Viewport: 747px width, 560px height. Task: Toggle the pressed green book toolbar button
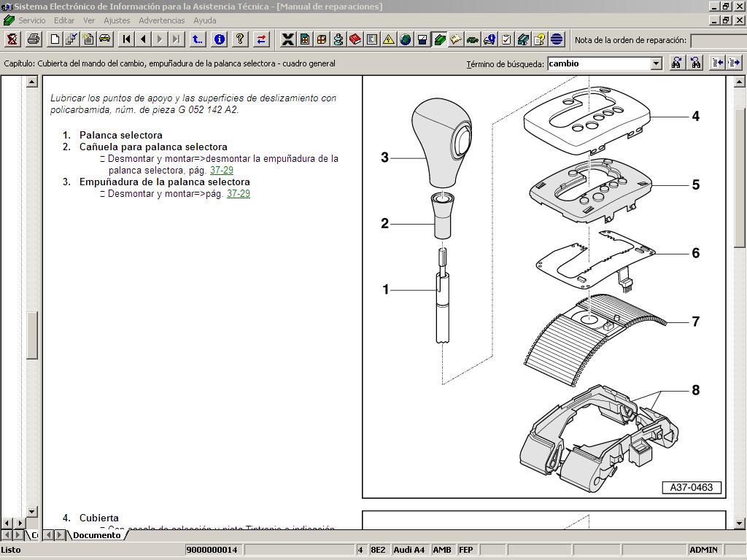coord(439,39)
